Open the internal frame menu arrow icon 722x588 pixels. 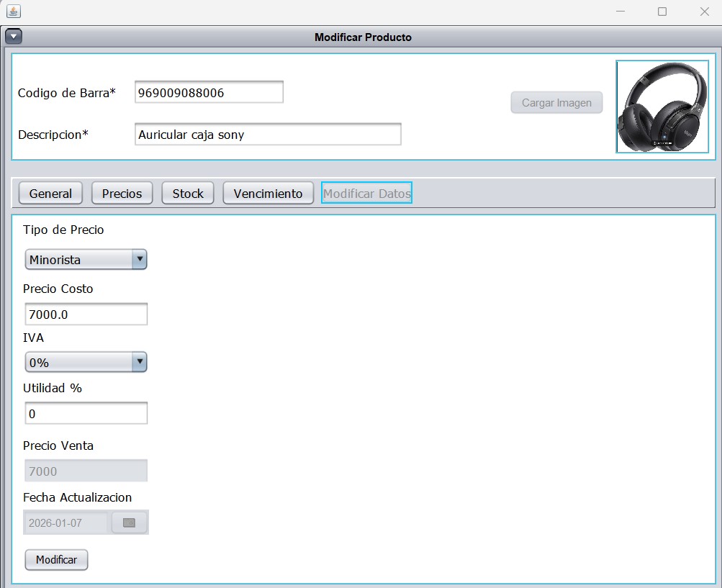(14, 37)
